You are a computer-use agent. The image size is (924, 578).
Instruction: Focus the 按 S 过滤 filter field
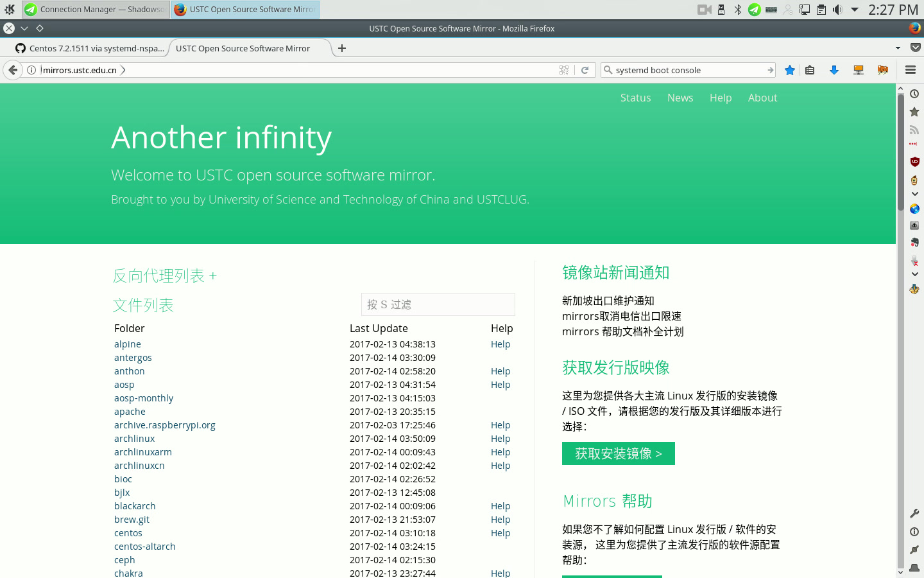pos(438,304)
